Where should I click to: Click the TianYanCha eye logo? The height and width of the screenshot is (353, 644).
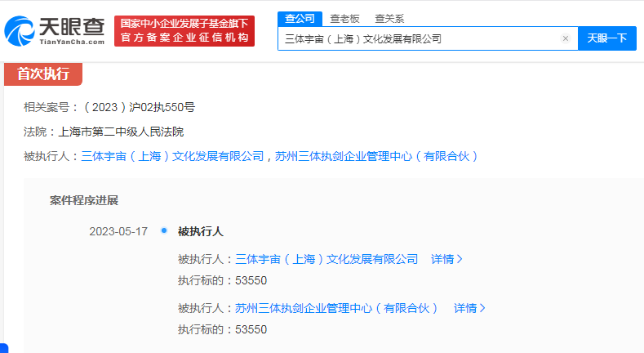(x=21, y=30)
